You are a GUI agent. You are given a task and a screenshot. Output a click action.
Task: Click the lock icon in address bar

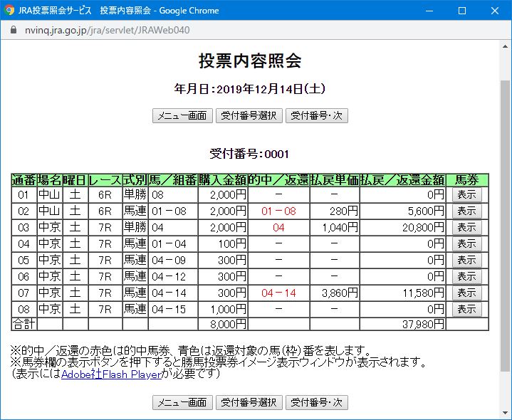tap(14, 30)
